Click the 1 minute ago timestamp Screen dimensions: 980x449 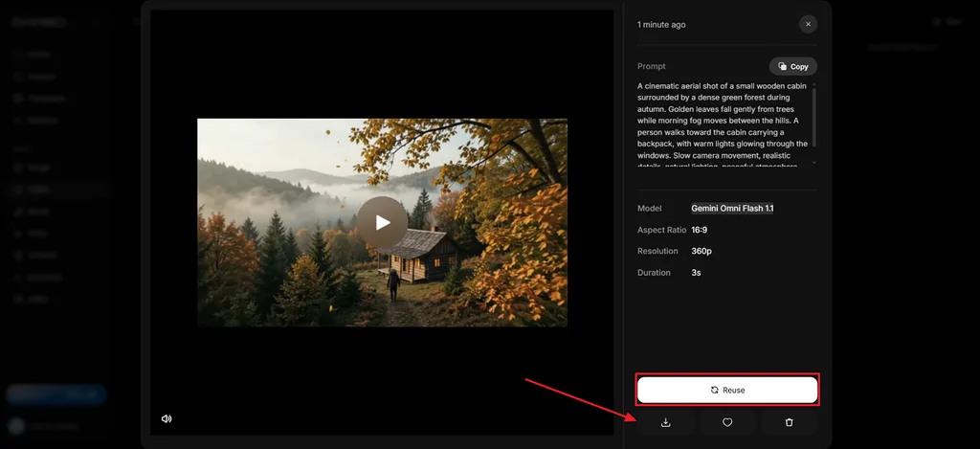[661, 24]
